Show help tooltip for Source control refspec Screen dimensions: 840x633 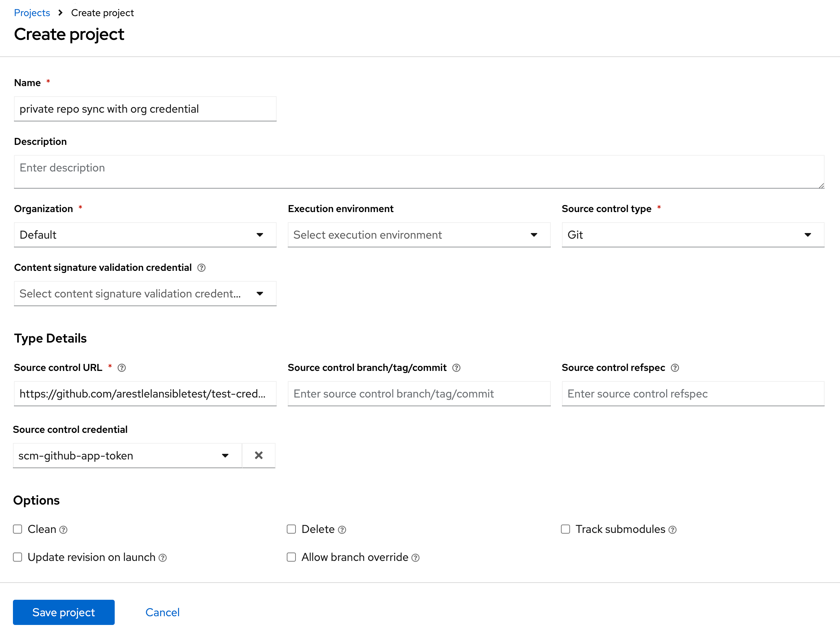point(675,367)
